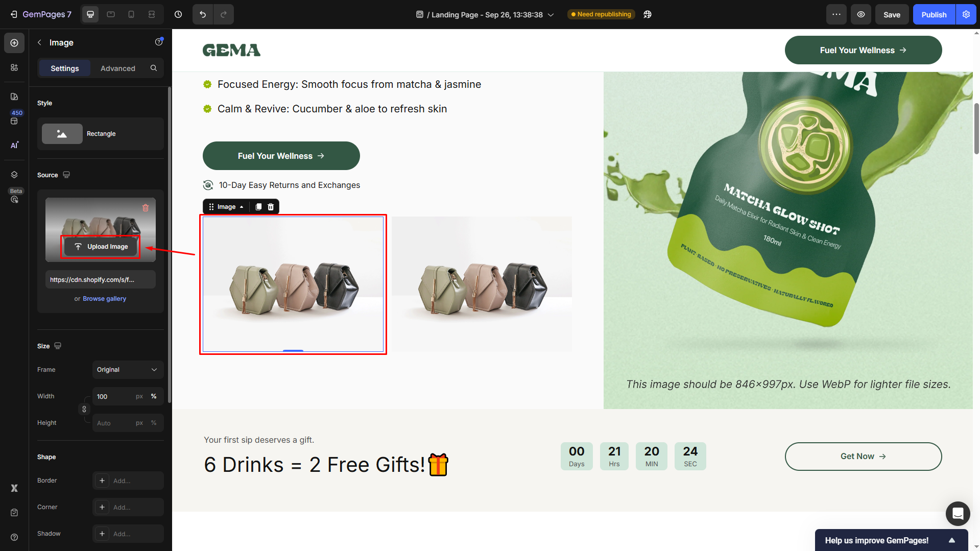The height and width of the screenshot is (551, 980).
Task: Select the Settings tab
Action: [x=65, y=68]
